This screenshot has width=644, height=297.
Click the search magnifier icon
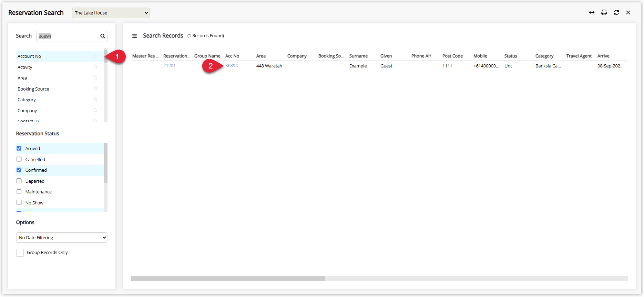coord(103,36)
